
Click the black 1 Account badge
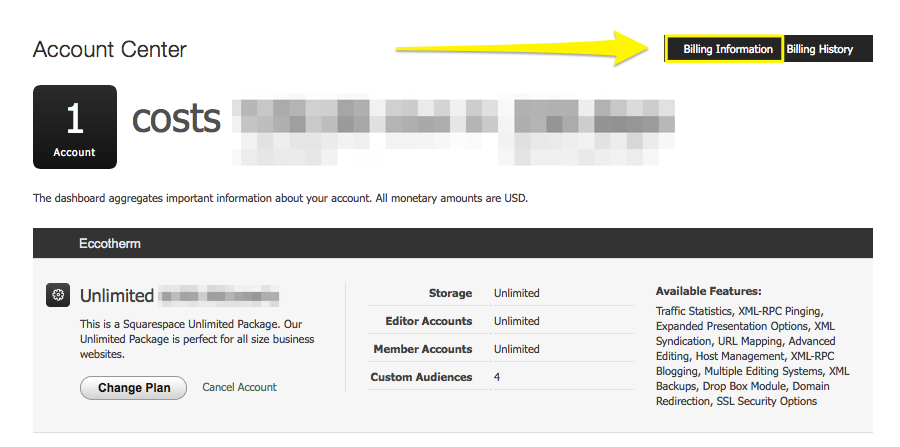click(x=75, y=127)
